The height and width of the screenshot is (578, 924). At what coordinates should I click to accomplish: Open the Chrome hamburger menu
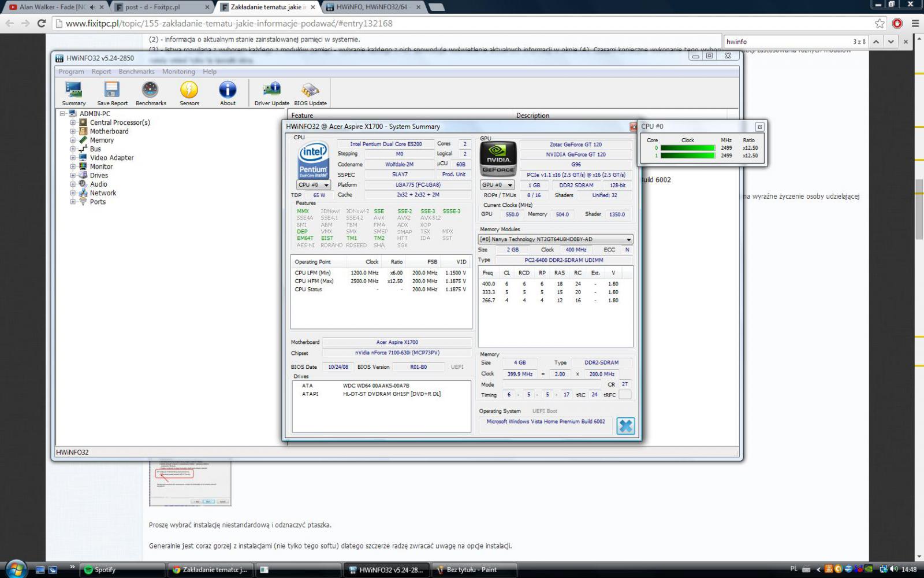click(x=915, y=23)
